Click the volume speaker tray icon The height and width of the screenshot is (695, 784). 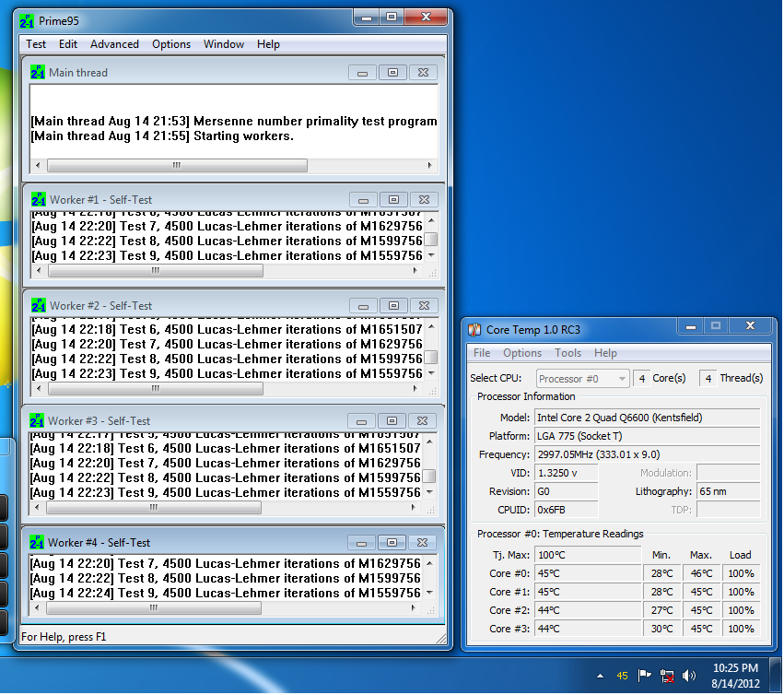point(689,676)
